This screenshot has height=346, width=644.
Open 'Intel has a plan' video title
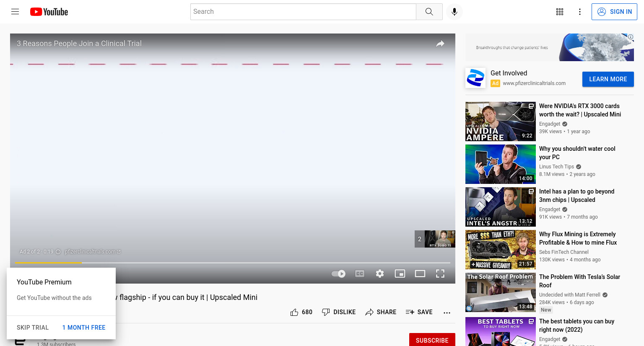tap(576, 196)
